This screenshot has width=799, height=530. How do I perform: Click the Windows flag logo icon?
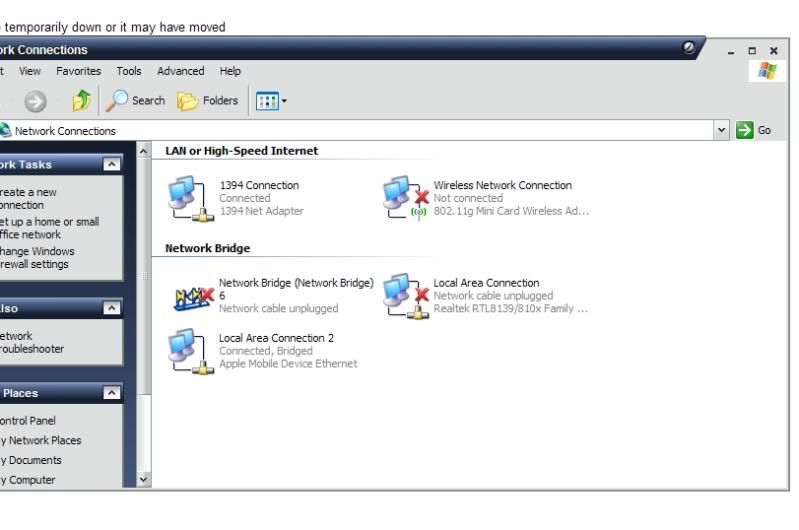point(766,71)
